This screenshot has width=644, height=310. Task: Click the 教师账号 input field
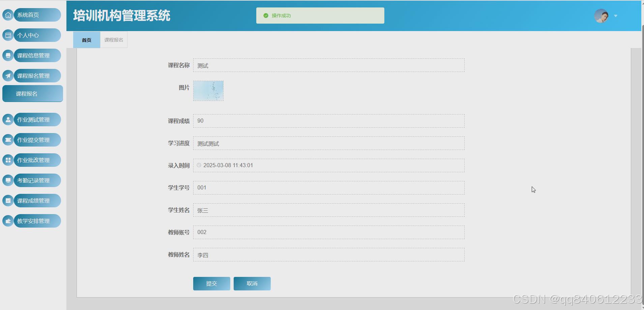pos(329,232)
